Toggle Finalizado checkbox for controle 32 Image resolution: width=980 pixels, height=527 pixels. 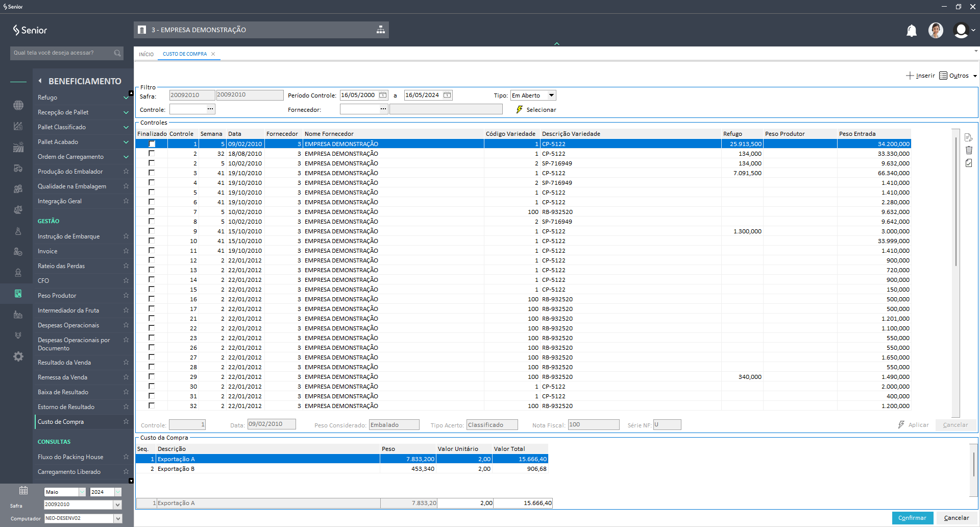pos(152,406)
